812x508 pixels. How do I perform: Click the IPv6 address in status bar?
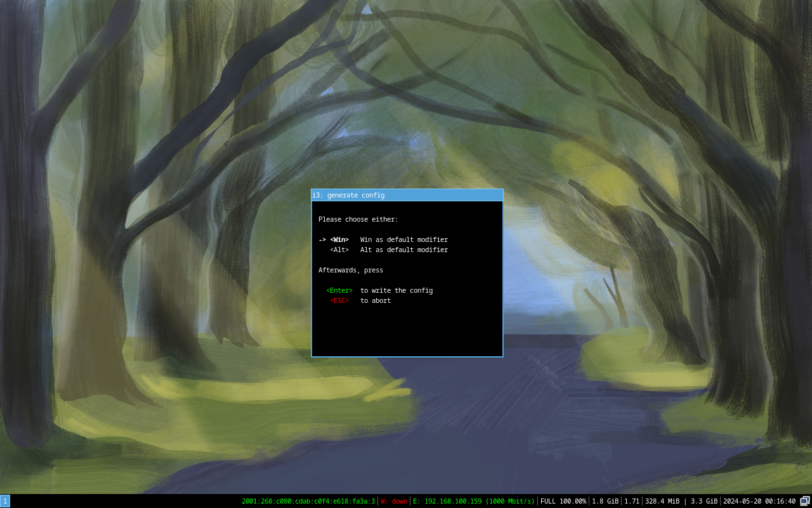pyautogui.click(x=308, y=501)
